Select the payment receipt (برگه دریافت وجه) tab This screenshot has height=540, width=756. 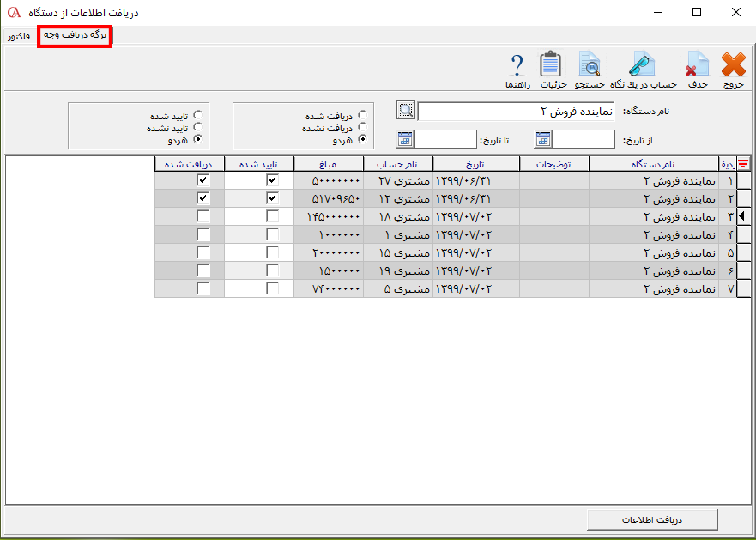[x=75, y=36]
